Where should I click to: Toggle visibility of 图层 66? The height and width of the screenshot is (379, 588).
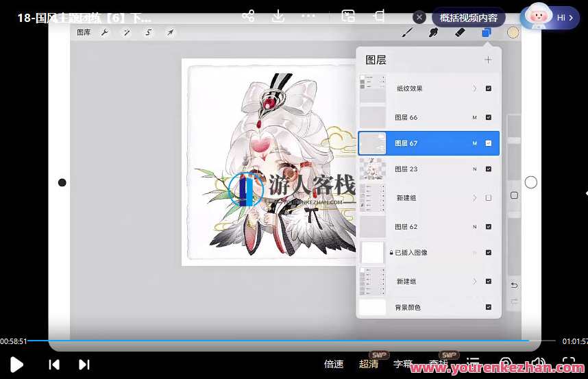coord(488,117)
